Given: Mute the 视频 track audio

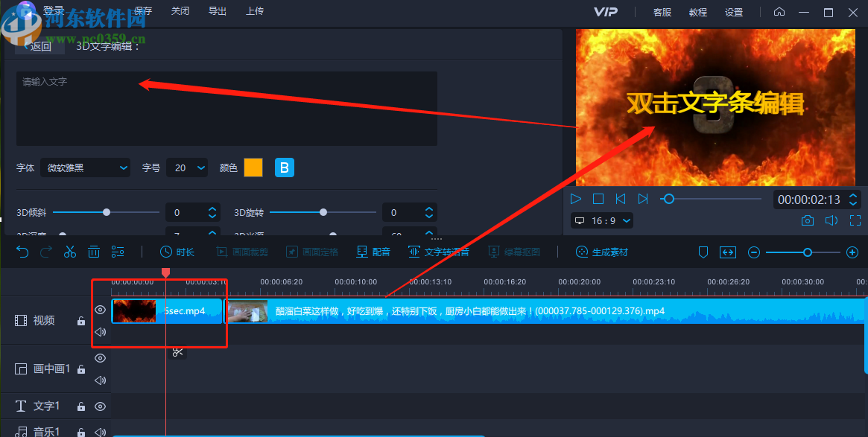Looking at the screenshot, I should (100, 332).
